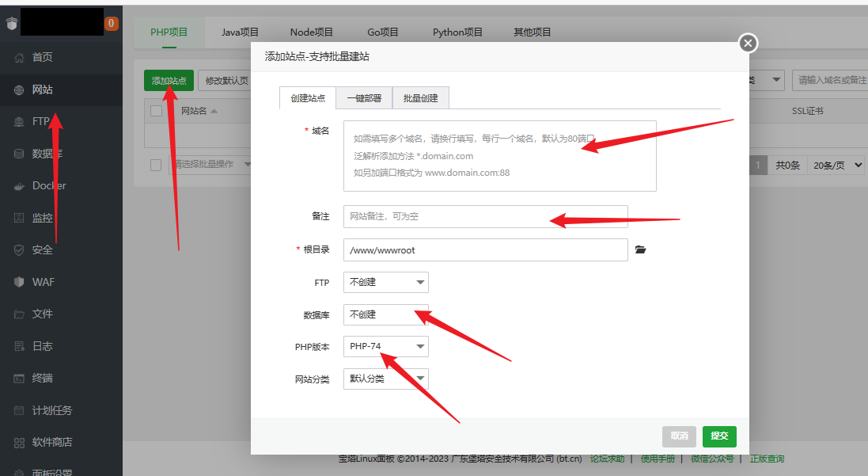Click the Software Store grid icon

19,443
